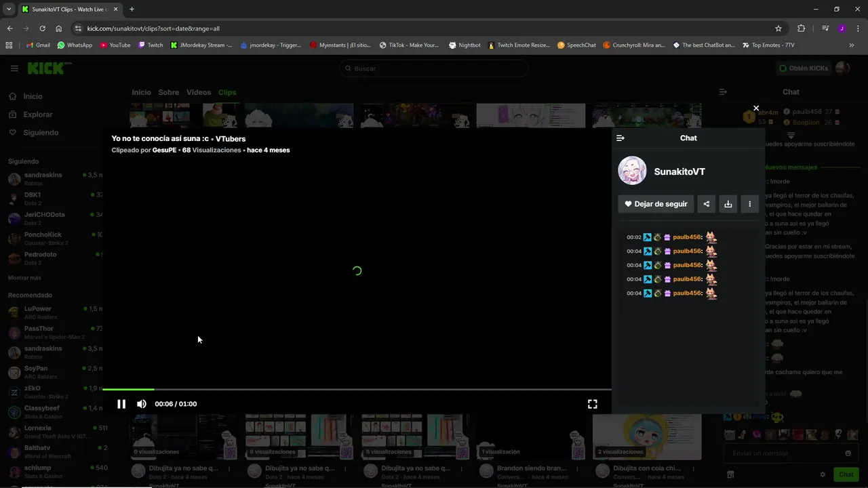Open chat settings gear icon

click(823, 474)
